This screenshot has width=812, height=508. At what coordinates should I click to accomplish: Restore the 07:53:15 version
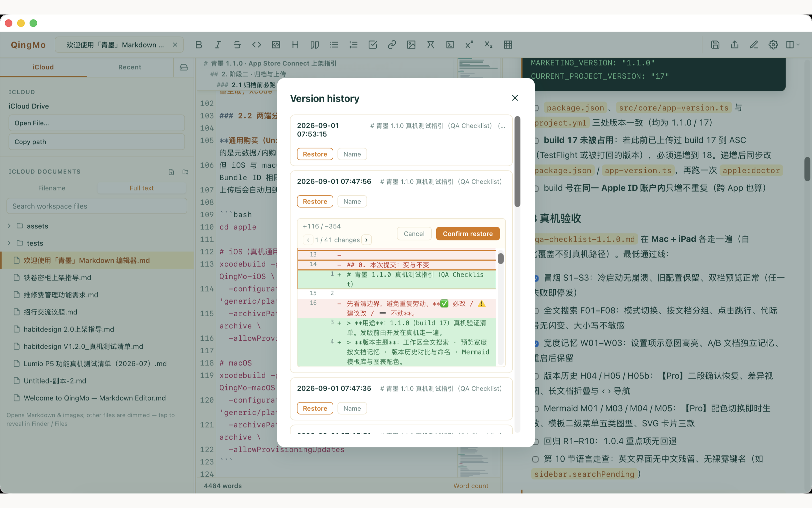315,154
